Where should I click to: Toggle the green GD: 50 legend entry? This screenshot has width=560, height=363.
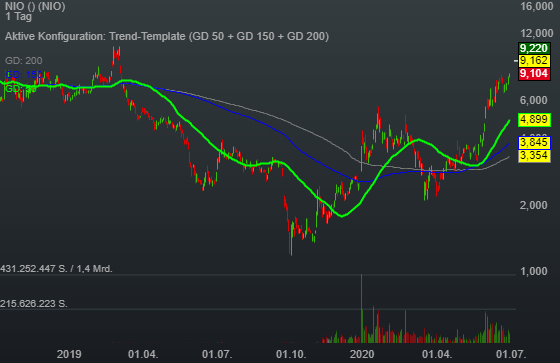(21, 88)
